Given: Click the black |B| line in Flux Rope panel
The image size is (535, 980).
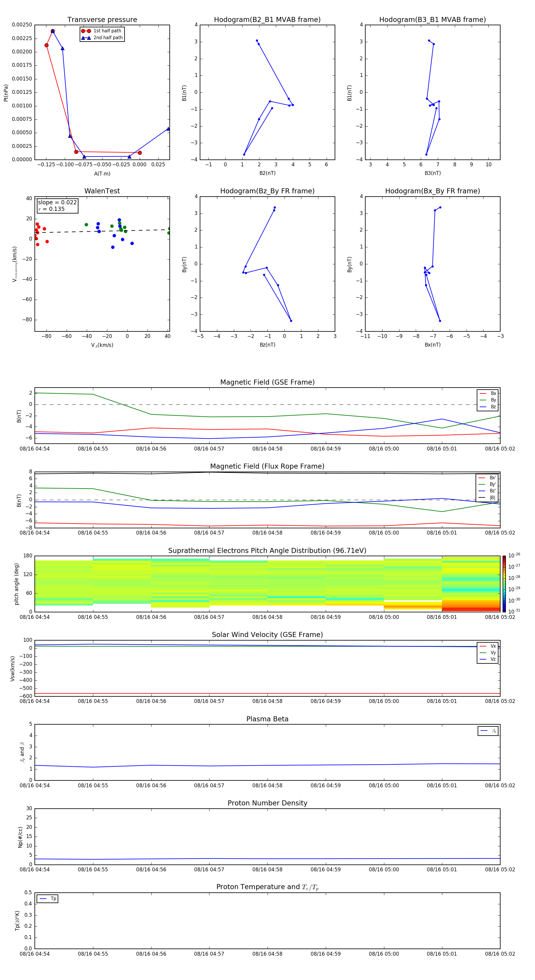Looking at the screenshot, I should [x=267, y=473].
